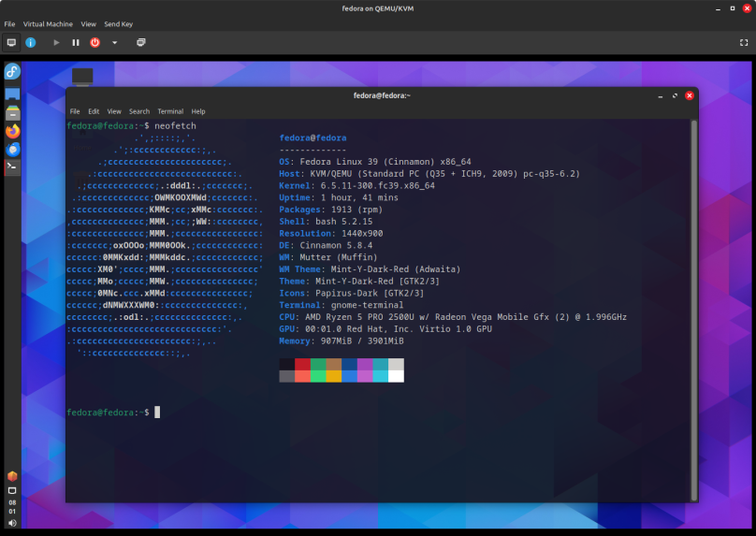This screenshot has width=756, height=536.
Task: Close the fedora@fedora terminal window
Action: click(690, 96)
